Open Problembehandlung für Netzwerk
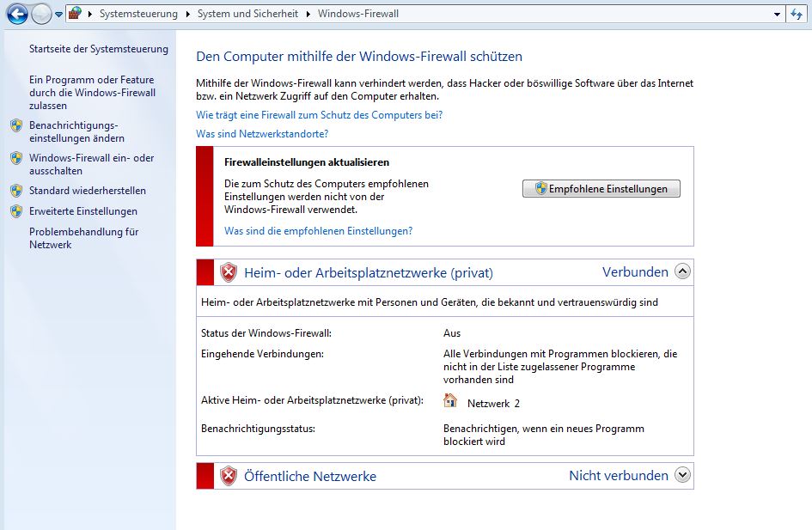This screenshot has width=812, height=530. (x=84, y=238)
